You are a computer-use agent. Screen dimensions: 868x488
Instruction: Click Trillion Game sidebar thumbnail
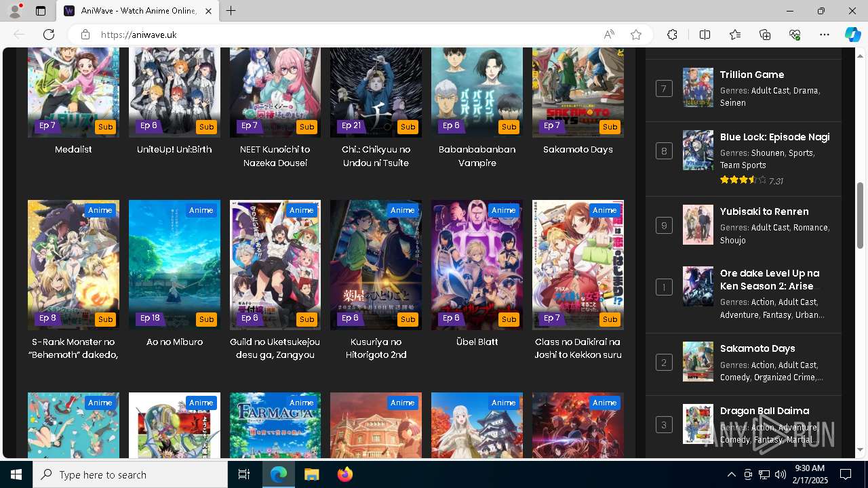(698, 87)
